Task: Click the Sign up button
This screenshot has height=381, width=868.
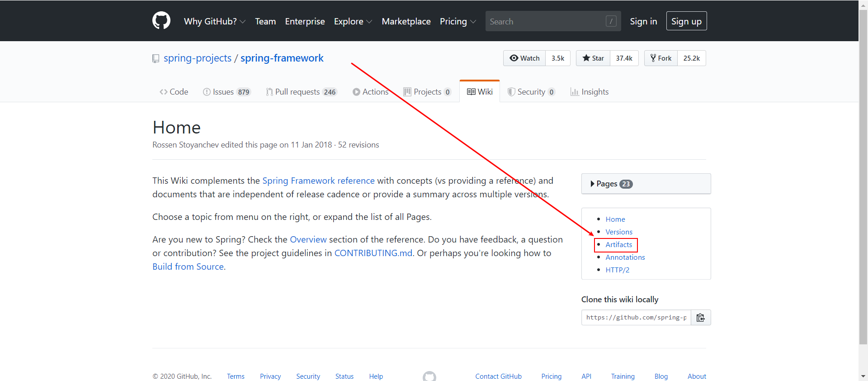Action: [686, 21]
